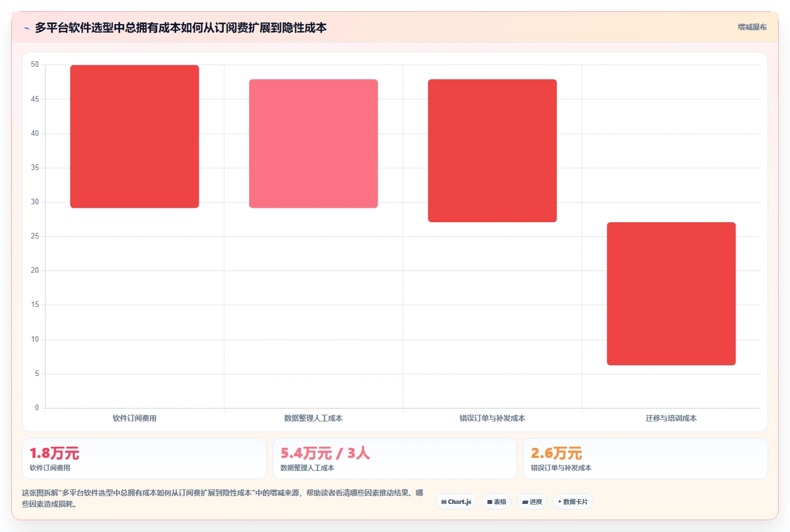Click the 数据整理人工成本 caption under 5.4万元
Screen dimensions: 790x532
pos(307,467)
